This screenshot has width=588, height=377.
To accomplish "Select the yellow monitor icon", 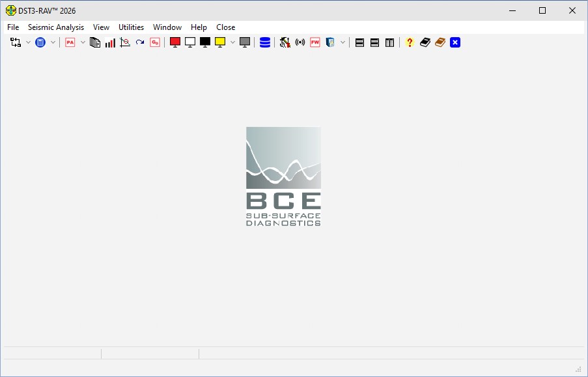I will (x=220, y=42).
